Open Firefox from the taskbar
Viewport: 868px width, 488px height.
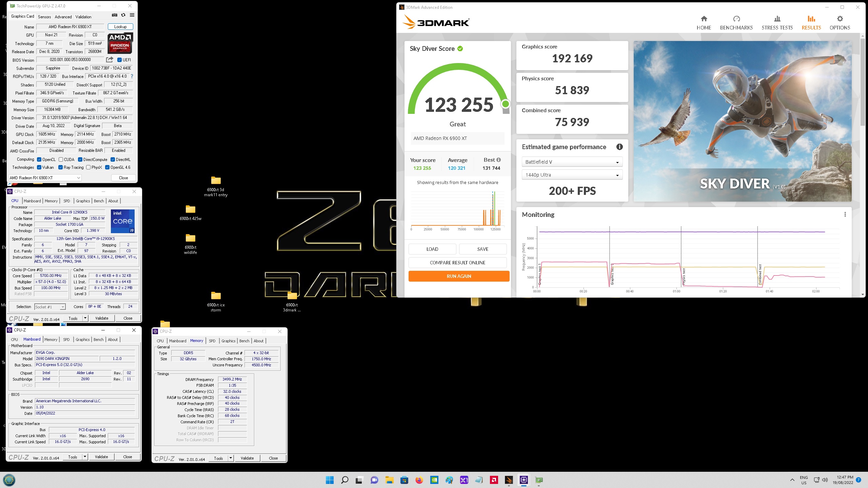(x=419, y=480)
